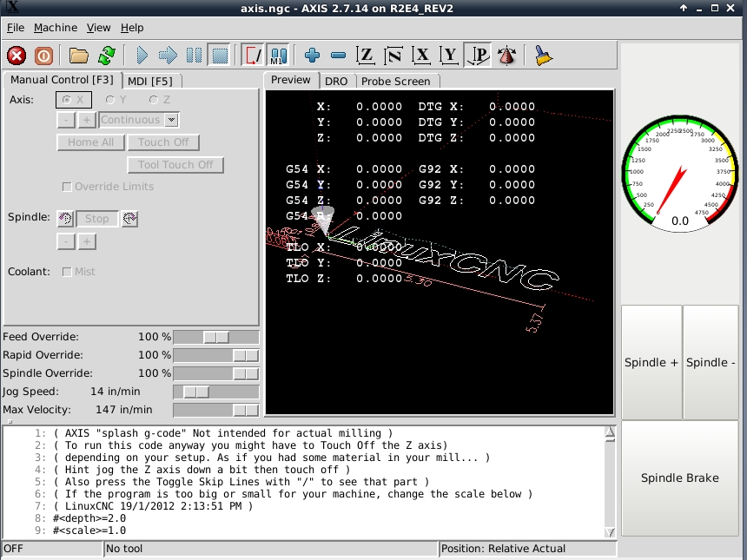Open a G-code file with folder icon
This screenshot has height=560, width=747.
click(78, 56)
